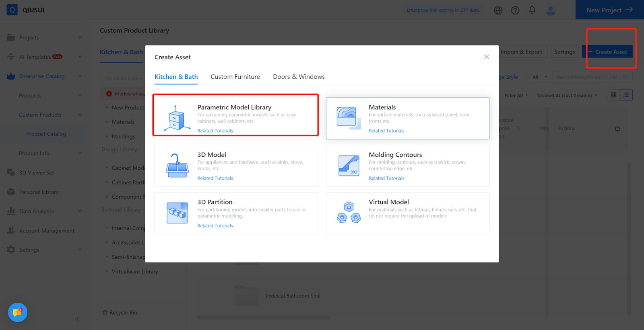This screenshot has width=644, height=330.
Task: Click the Virtual Model nuts icon
Action: [349, 213]
